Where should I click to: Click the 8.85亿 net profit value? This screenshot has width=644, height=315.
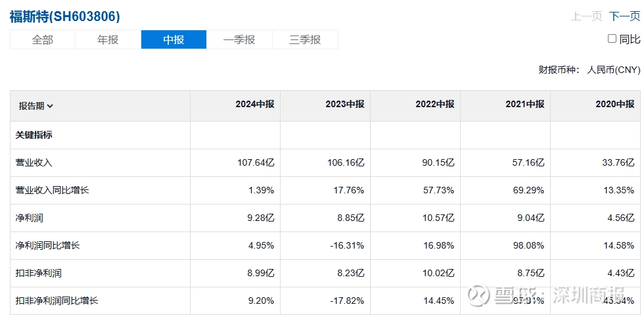[351, 218]
